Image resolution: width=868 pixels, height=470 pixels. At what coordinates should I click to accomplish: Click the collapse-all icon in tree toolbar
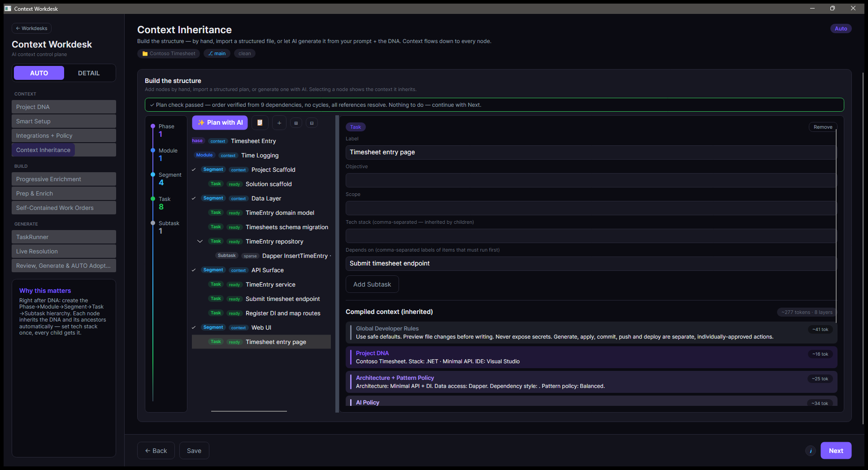(x=312, y=123)
